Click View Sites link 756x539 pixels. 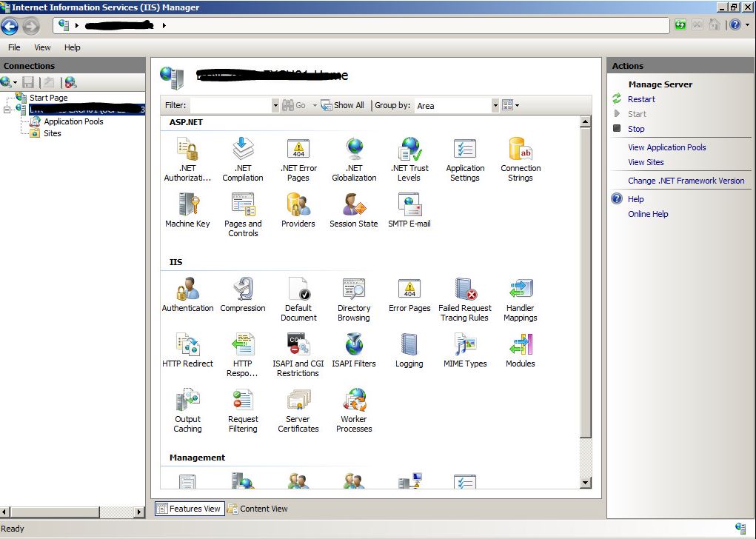click(x=646, y=162)
